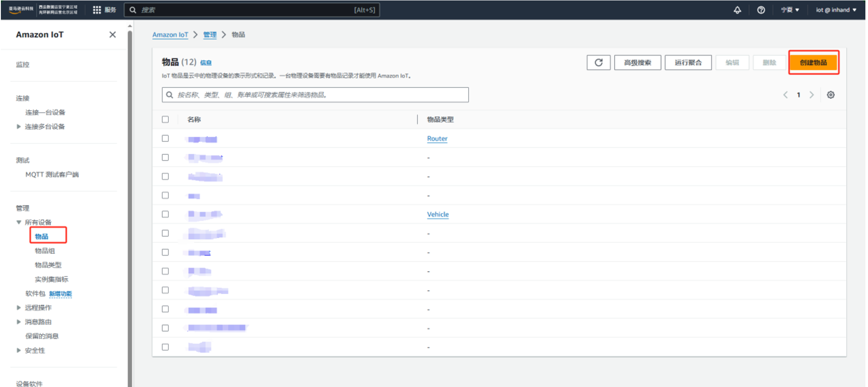Click the 新增功能 link
868x387 pixels.
tap(60, 294)
